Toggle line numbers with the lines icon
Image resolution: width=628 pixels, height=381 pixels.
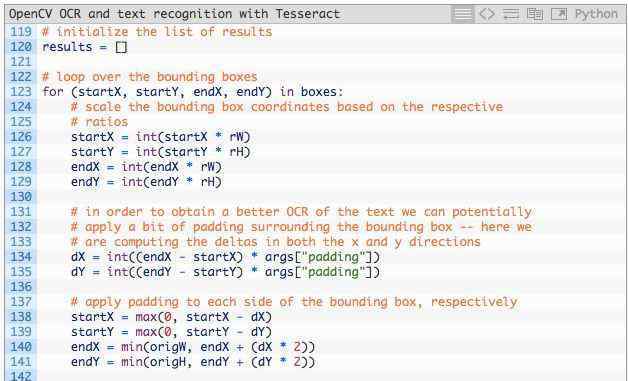click(463, 14)
